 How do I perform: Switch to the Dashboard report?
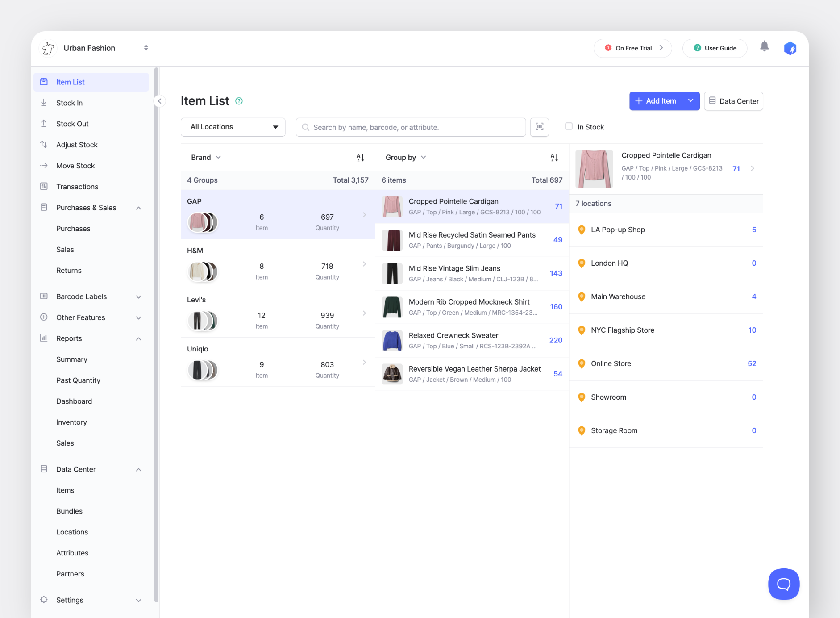pos(74,401)
